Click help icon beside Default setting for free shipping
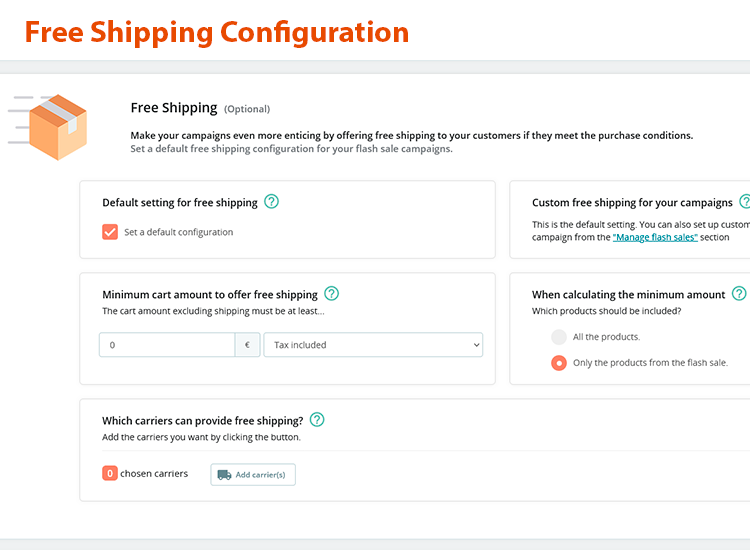Image resolution: width=750 pixels, height=550 pixels. coord(271,202)
